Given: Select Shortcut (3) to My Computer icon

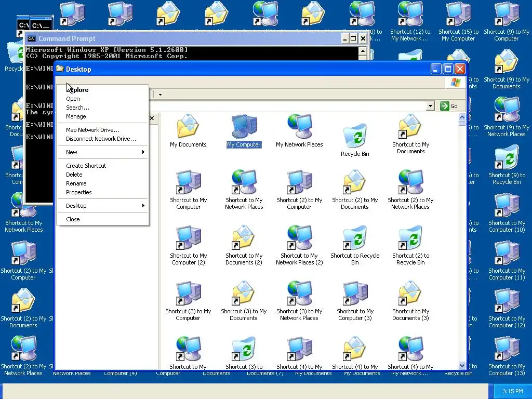Looking at the screenshot, I should [x=188, y=301].
